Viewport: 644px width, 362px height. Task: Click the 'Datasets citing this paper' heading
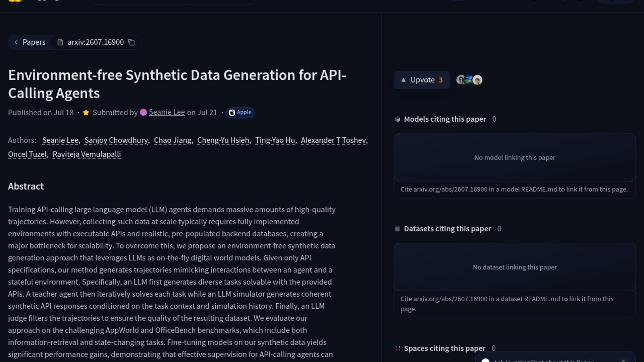coord(447,229)
